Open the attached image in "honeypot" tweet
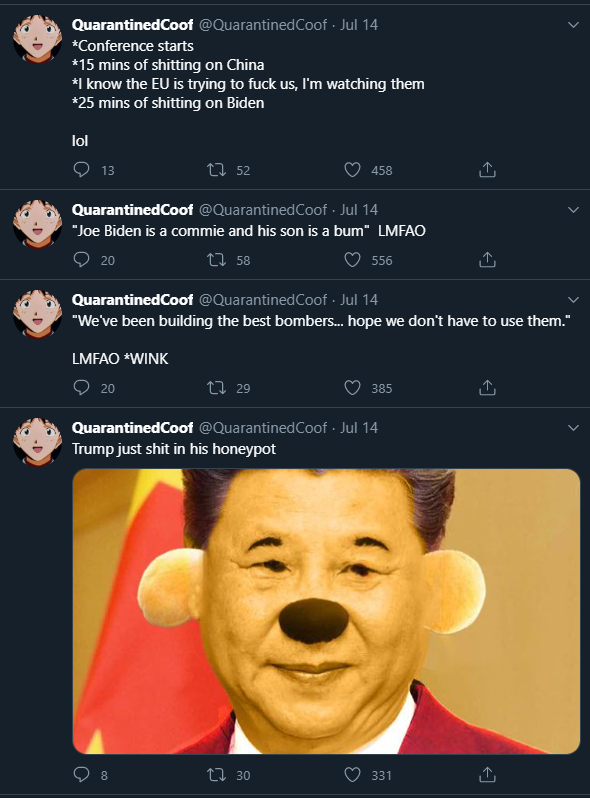 pos(326,611)
